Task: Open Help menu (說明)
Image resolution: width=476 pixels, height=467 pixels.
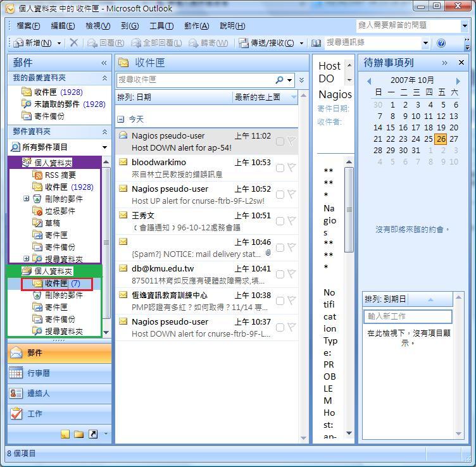Action: [232, 26]
